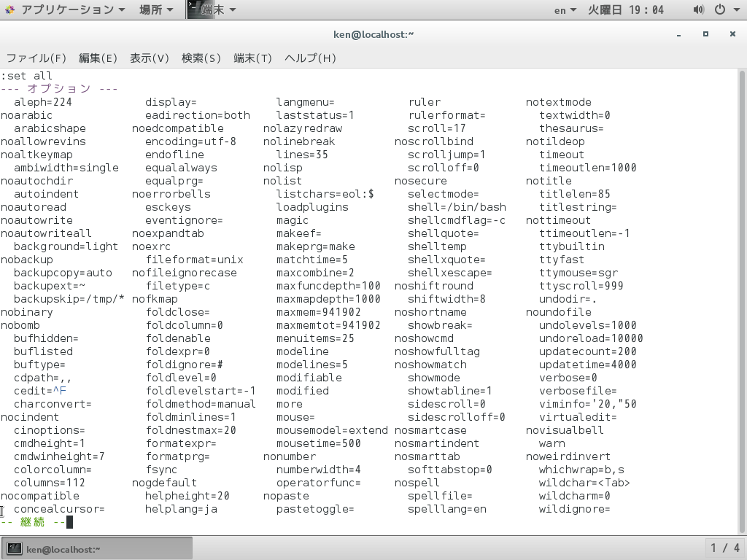Open the clock showing 火曜日 19:04
747x560 pixels.
pos(625,9)
